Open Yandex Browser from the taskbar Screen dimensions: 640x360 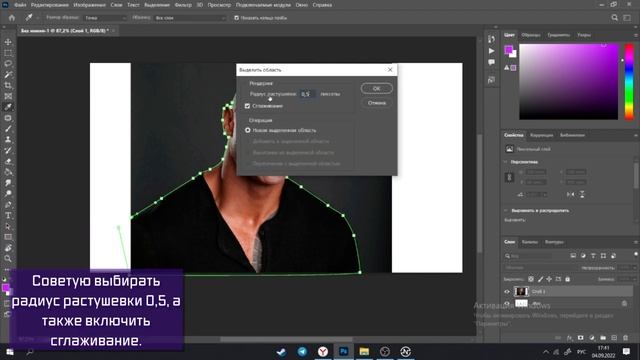pos(323,351)
